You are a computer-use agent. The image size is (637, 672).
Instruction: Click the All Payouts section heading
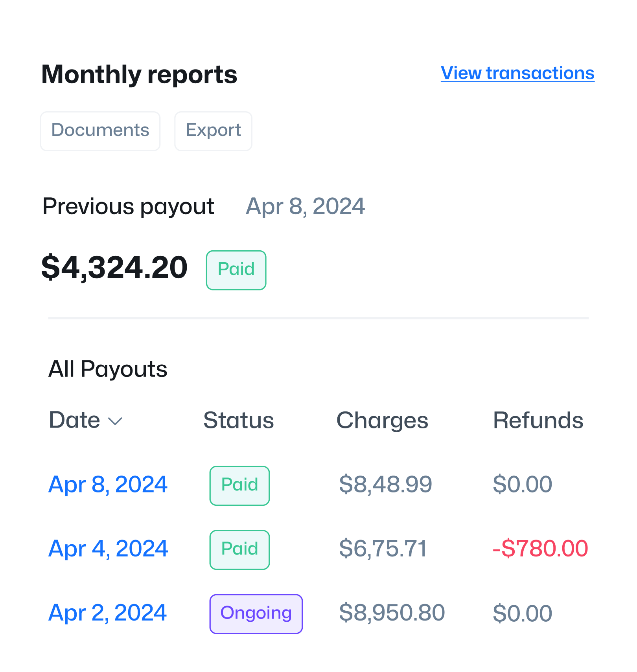tap(108, 369)
